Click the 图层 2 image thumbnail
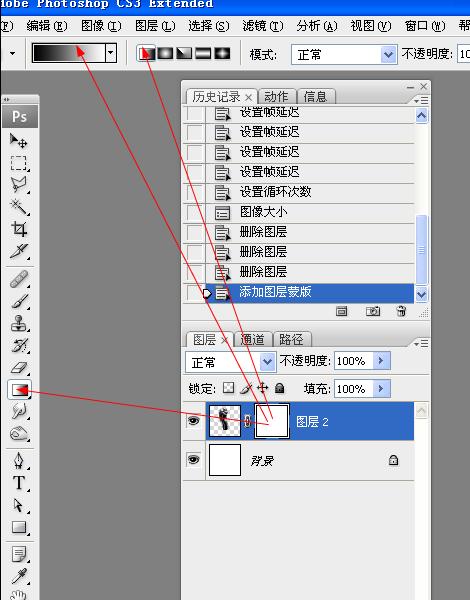The height and width of the screenshot is (600, 470). (x=225, y=421)
